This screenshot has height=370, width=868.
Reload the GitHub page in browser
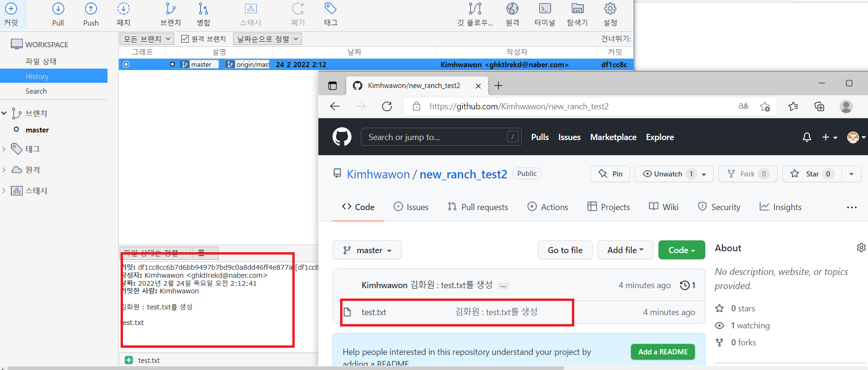click(x=387, y=106)
